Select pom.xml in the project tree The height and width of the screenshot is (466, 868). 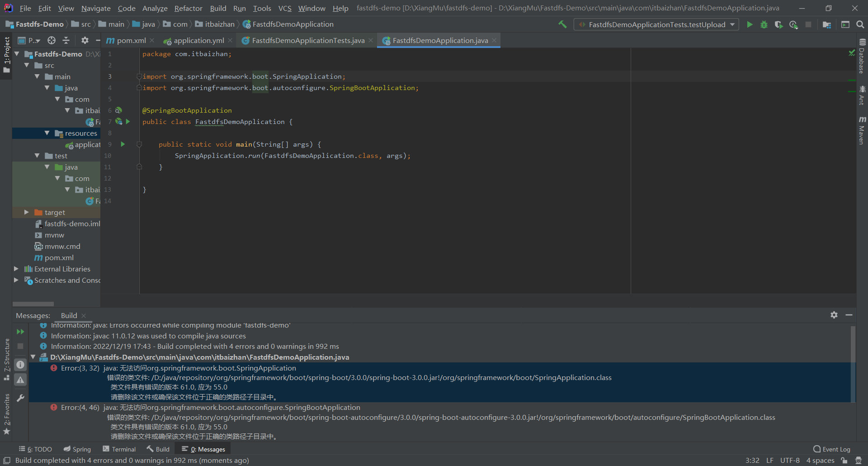pyautogui.click(x=59, y=257)
